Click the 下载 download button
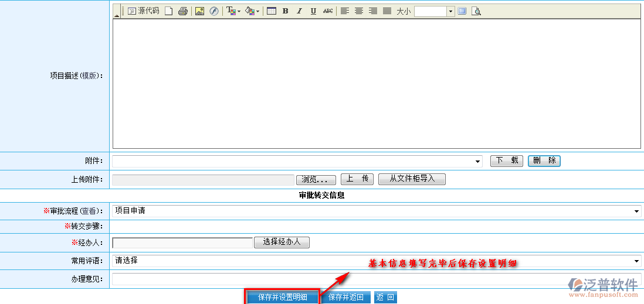The image size is (644, 304). coord(507,161)
